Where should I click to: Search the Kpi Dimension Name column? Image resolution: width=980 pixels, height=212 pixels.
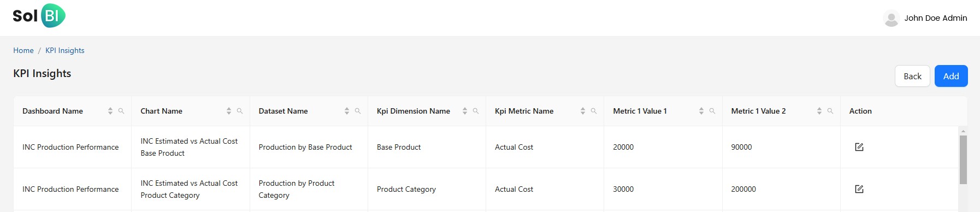pos(476,111)
